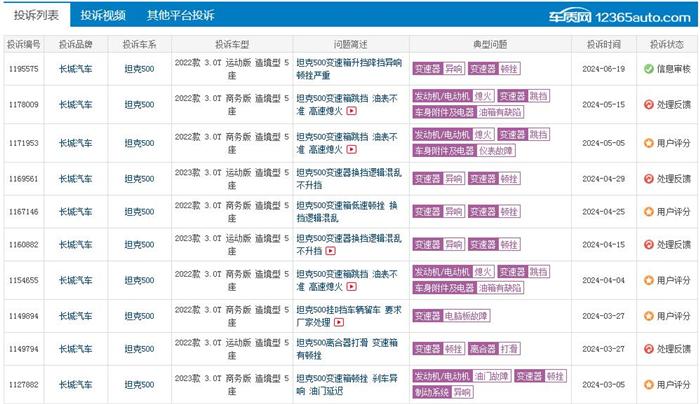Image resolution: width=700 pixels, height=404 pixels.
Task: Select complaint number 1127882
Action: 24,385
